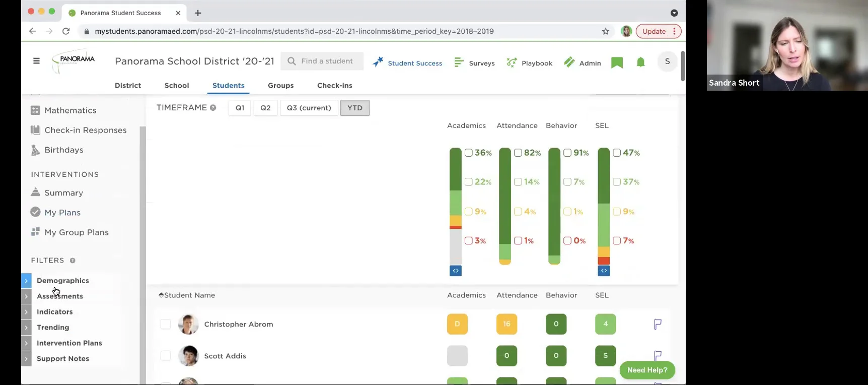
Task: Click the Check-in Responses sidebar icon
Action: (x=35, y=130)
